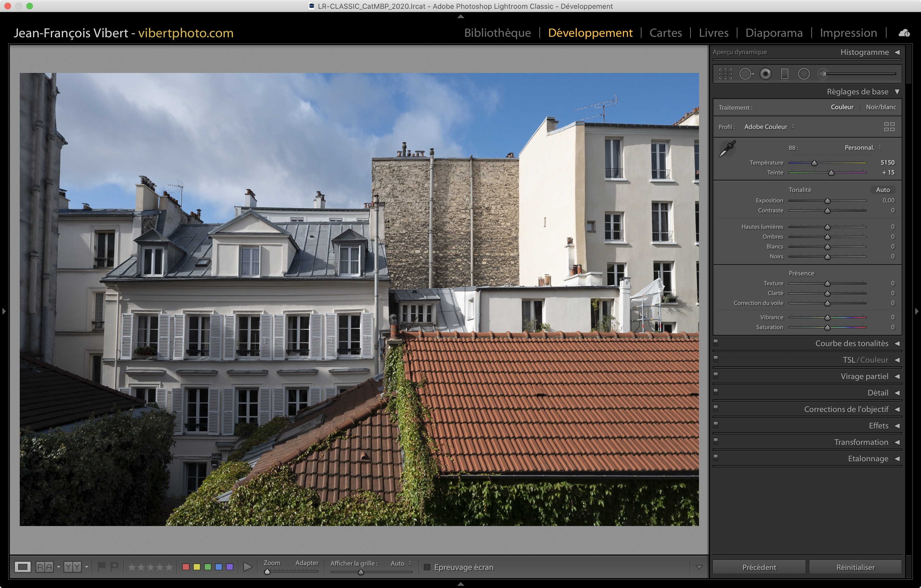This screenshot has height=588, width=921.
Task: Switch to the Bibliothèque module
Action: coord(497,33)
